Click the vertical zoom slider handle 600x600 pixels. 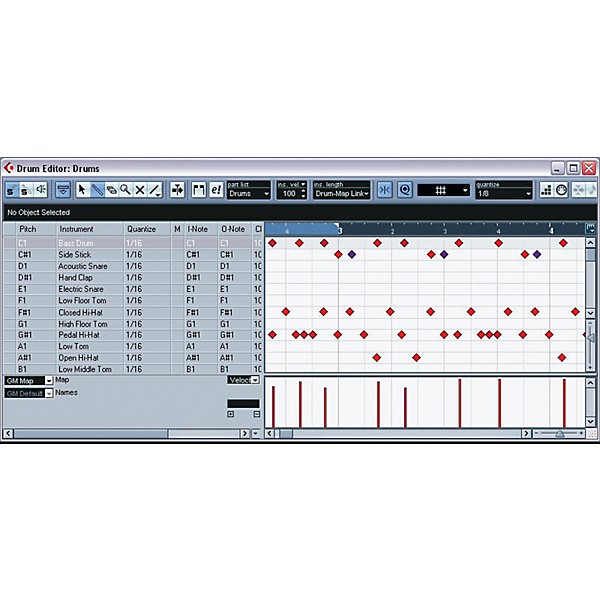[591, 338]
